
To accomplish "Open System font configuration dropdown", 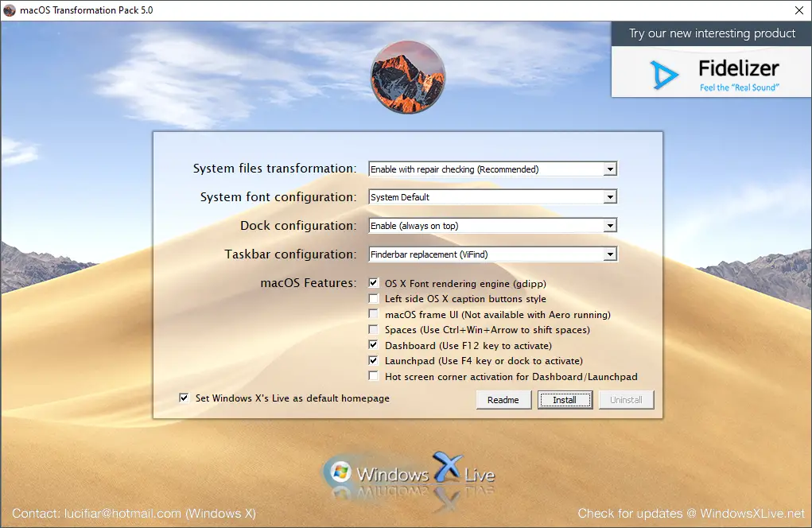I will coord(492,196).
